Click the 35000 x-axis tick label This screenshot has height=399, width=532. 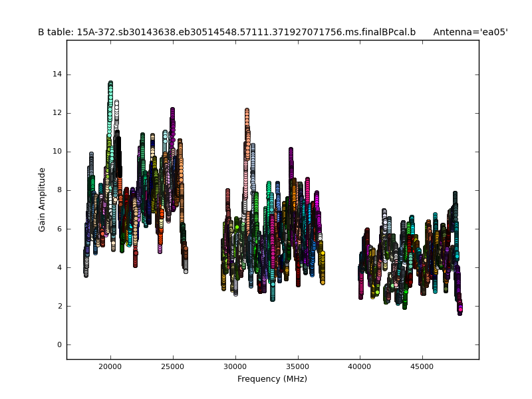click(x=297, y=366)
